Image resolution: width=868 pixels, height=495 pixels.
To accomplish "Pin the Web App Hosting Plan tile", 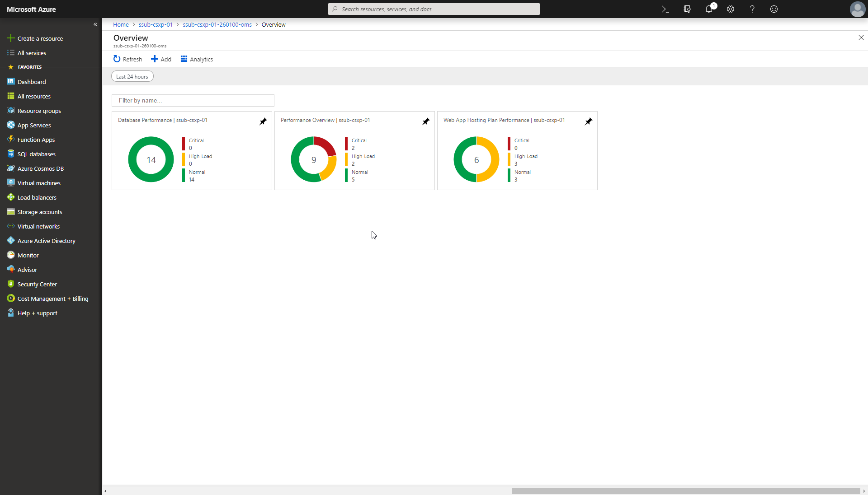I will point(589,121).
